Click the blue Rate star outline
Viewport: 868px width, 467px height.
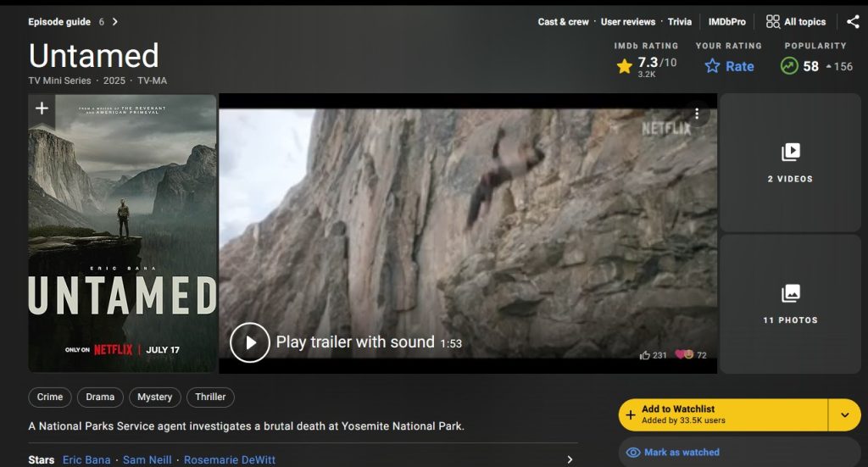pyautogui.click(x=712, y=66)
